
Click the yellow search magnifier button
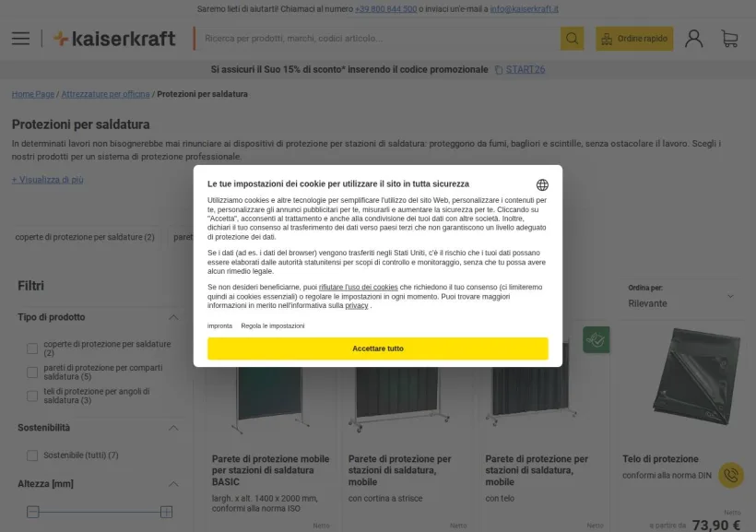point(572,39)
